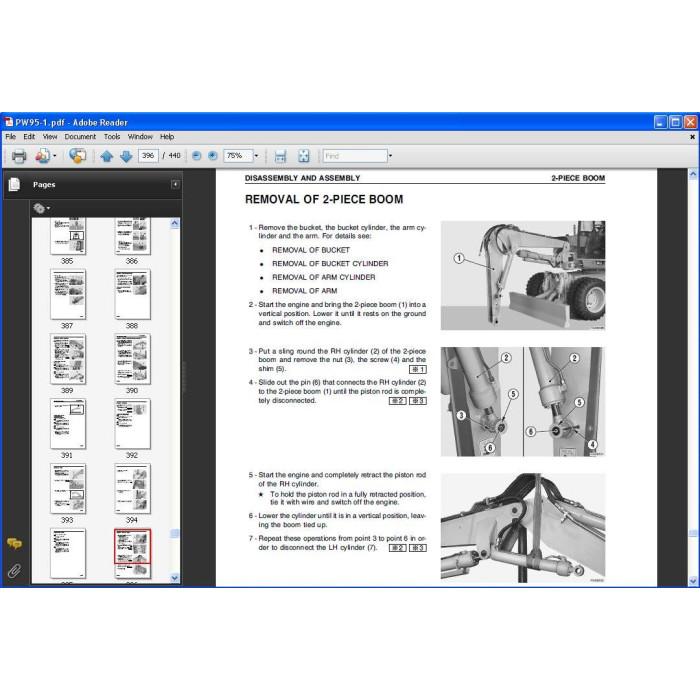Open the Help menu
The height and width of the screenshot is (700, 700).
coord(167,137)
